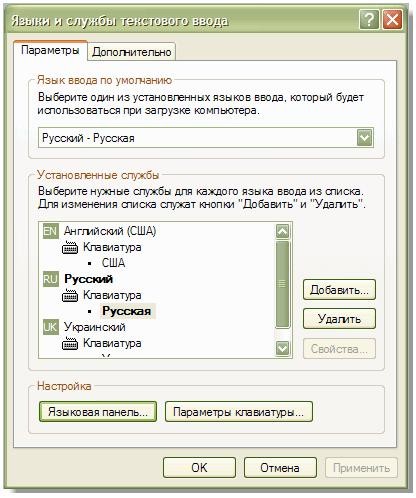
Task: Click the Удалить button
Action: (x=339, y=319)
